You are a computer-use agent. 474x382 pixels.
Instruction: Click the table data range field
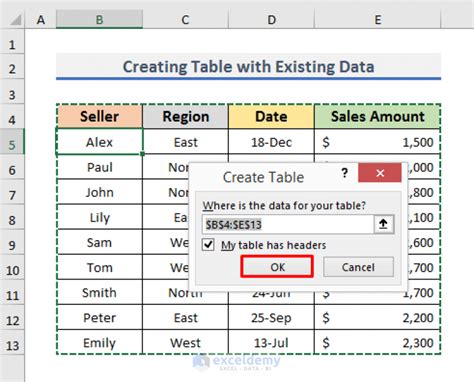tap(288, 224)
